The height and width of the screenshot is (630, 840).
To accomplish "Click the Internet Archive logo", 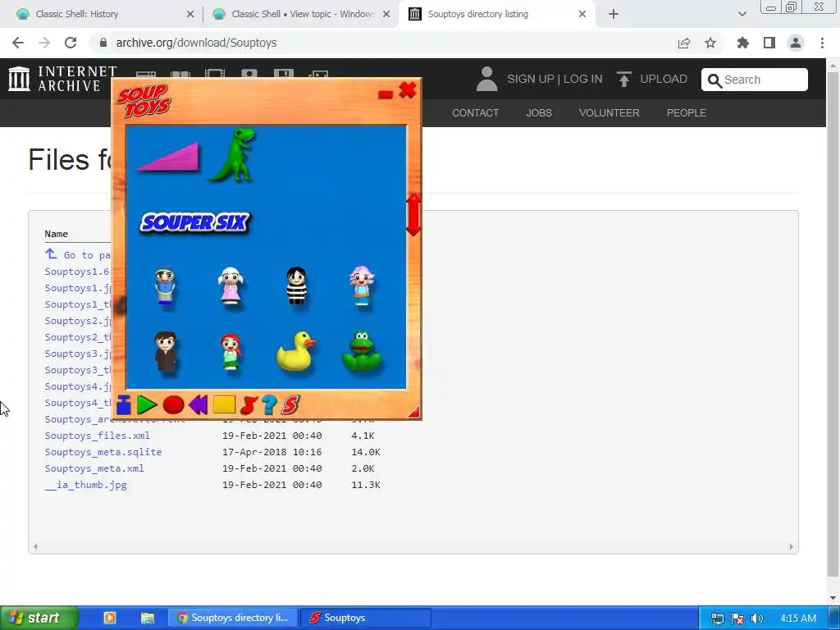I will [62, 79].
